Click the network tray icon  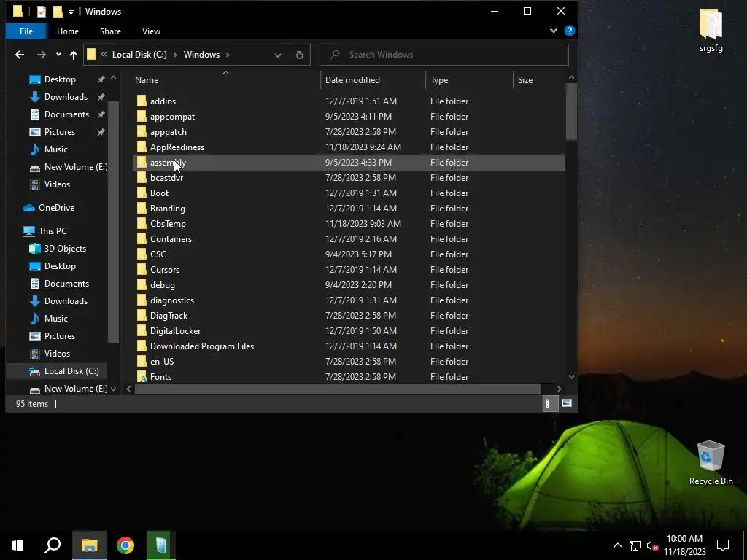(x=635, y=545)
